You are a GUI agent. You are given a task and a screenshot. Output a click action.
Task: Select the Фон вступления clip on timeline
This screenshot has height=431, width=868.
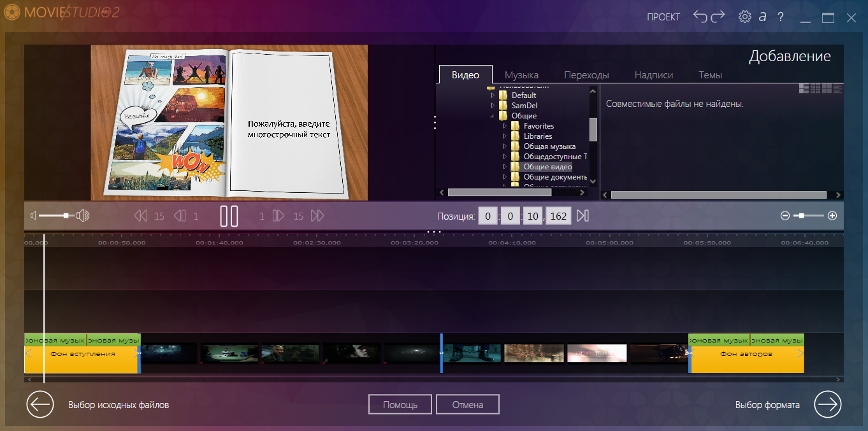(x=82, y=354)
